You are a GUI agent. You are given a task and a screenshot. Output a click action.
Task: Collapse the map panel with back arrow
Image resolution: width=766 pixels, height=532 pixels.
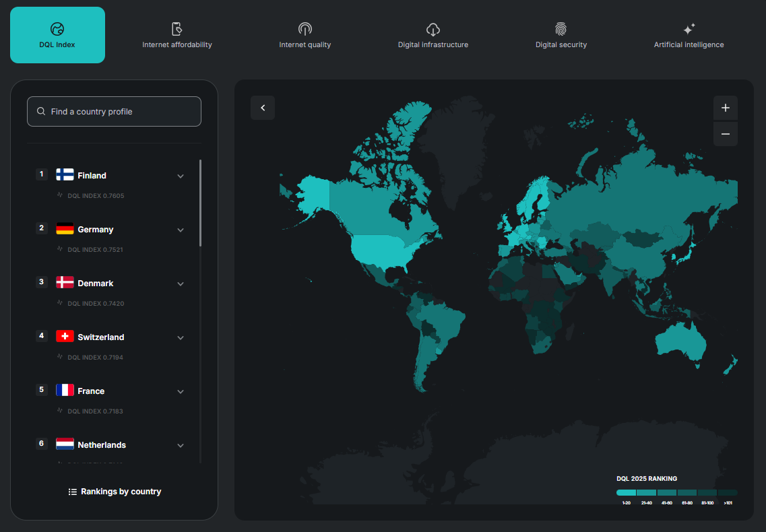[x=263, y=108]
